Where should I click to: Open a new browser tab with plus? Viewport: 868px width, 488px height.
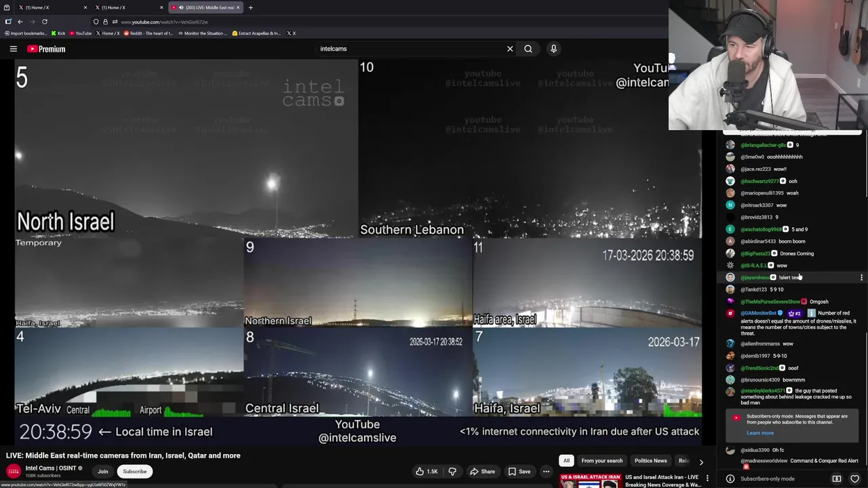(250, 7)
